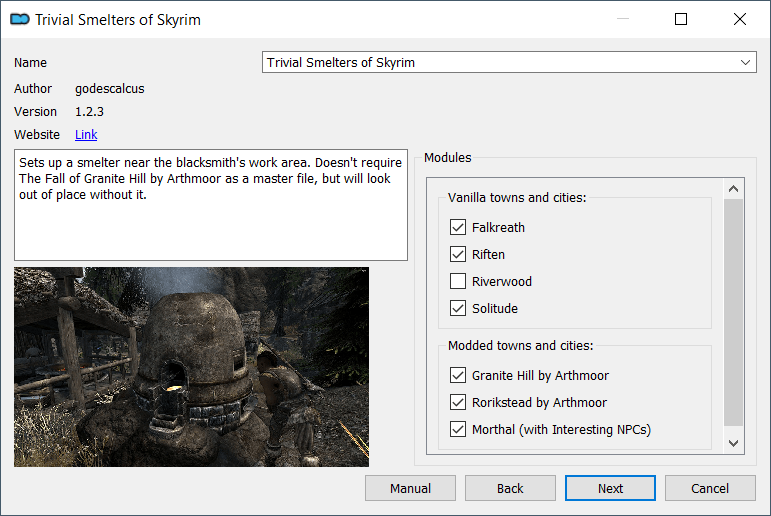Image resolution: width=771 pixels, height=516 pixels.
Task: Click the smelter preview screenshot
Action: pyautogui.click(x=191, y=367)
